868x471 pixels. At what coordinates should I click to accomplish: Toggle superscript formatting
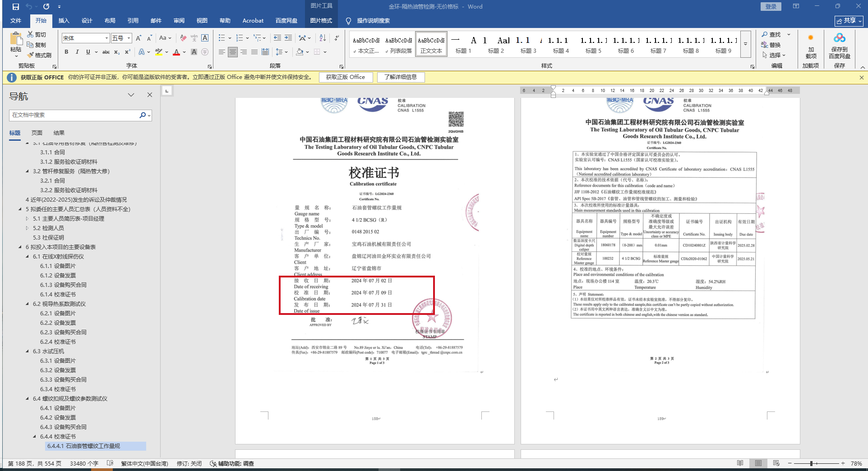tap(128, 52)
